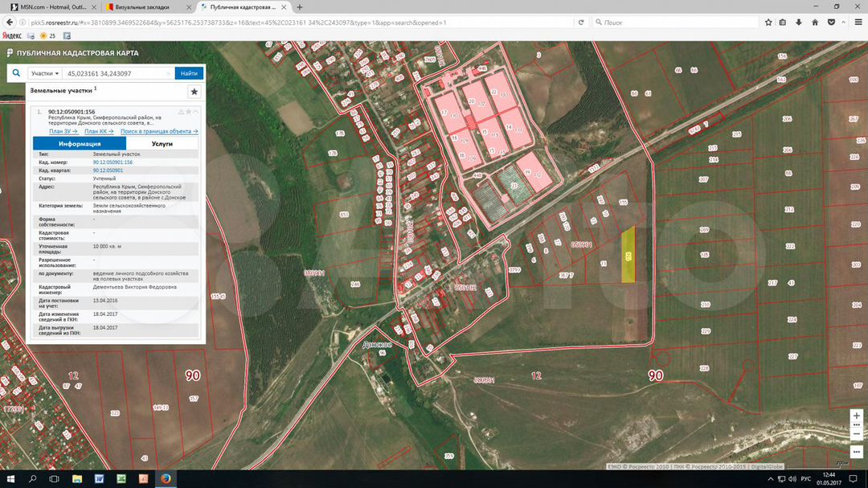Open the План ЗУ link
This screenshot has height=488, width=868.
(x=63, y=131)
